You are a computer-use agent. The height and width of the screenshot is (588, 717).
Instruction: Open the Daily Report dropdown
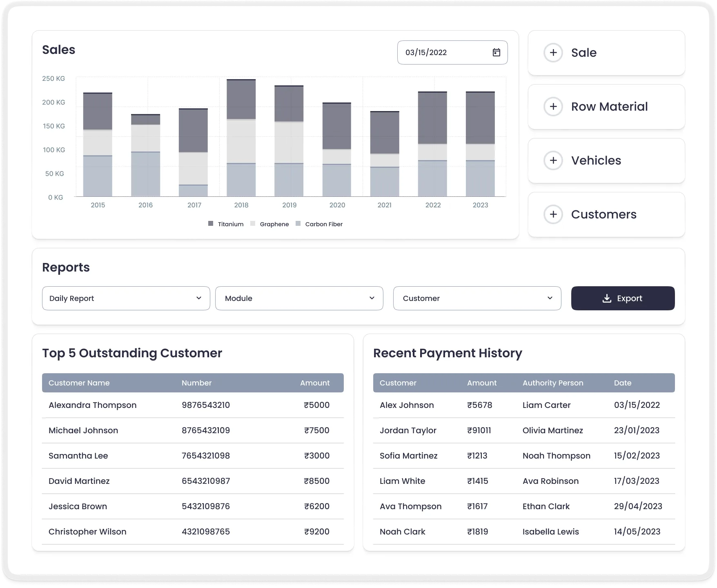pyautogui.click(x=126, y=298)
